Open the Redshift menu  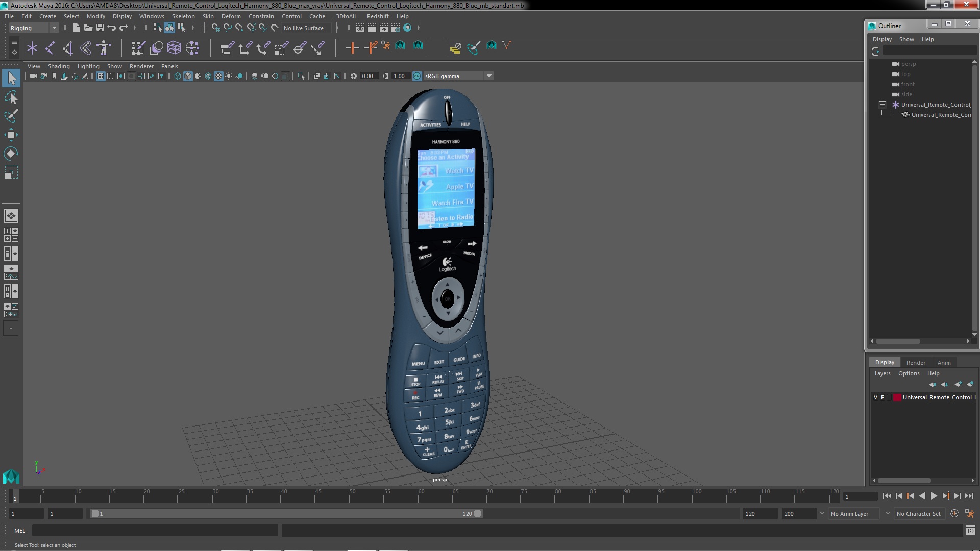tap(378, 16)
